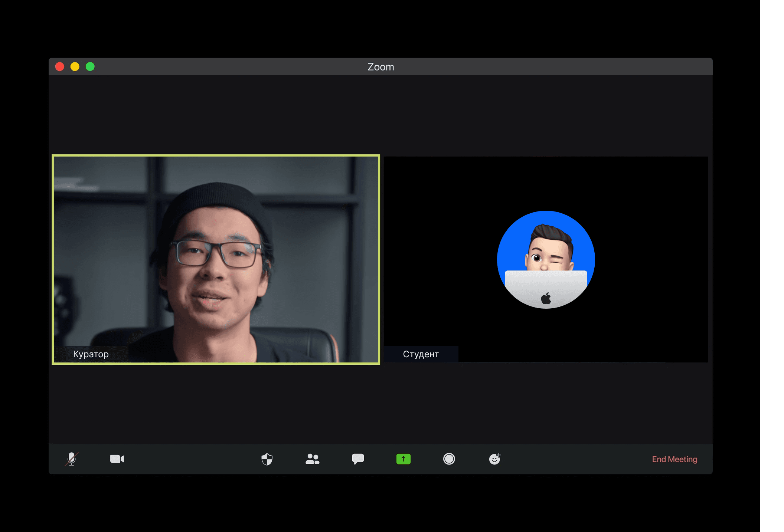Start recording with the Record icon

(x=449, y=459)
